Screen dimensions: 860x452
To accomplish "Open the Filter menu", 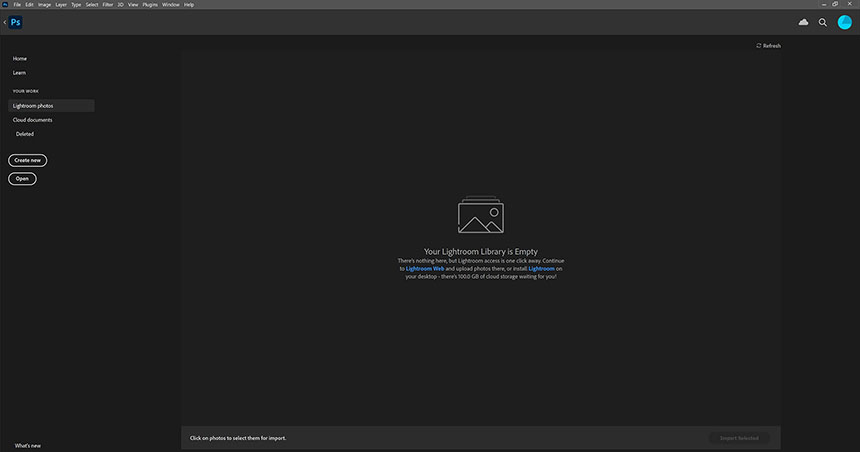I will point(108,4).
